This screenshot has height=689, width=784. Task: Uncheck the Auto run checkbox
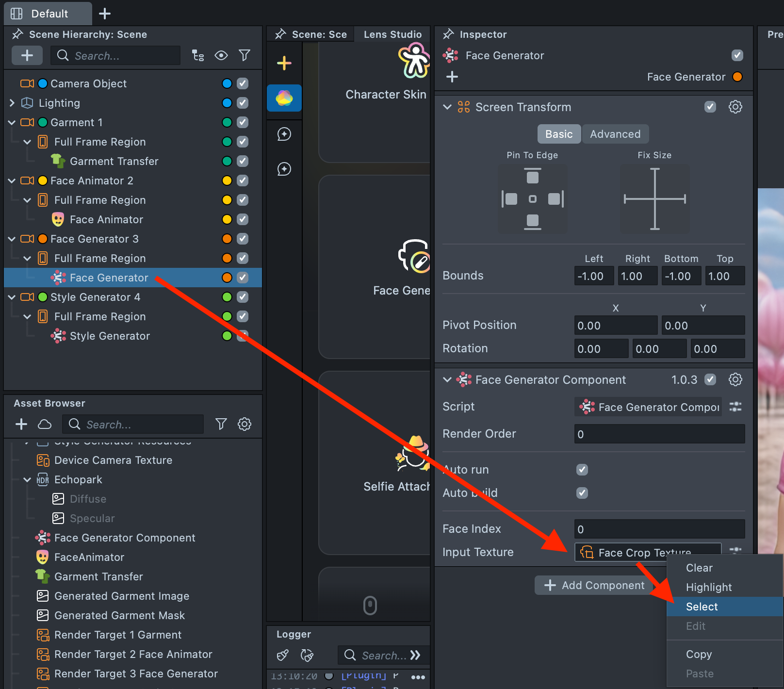click(582, 470)
